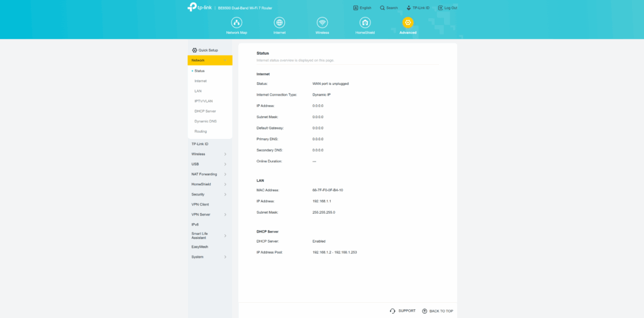The width and height of the screenshot is (644, 318).
Task: Open IPv6 in the sidebar
Action: (195, 224)
